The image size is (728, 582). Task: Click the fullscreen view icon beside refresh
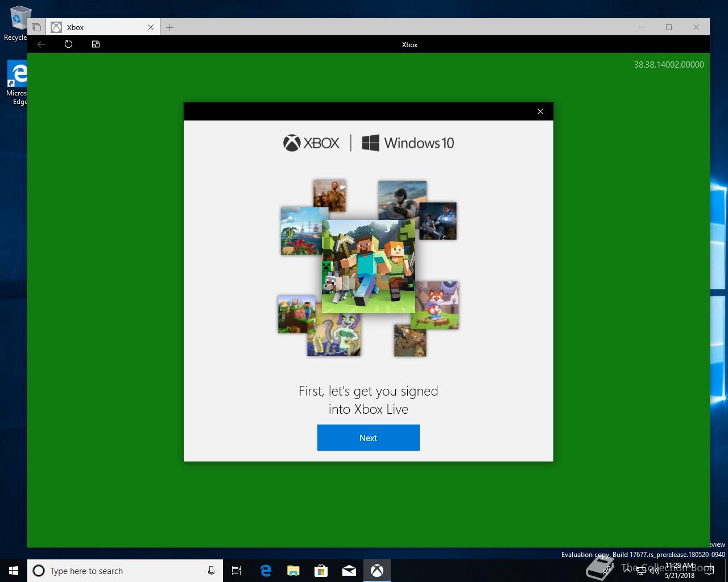pos(96,44)
